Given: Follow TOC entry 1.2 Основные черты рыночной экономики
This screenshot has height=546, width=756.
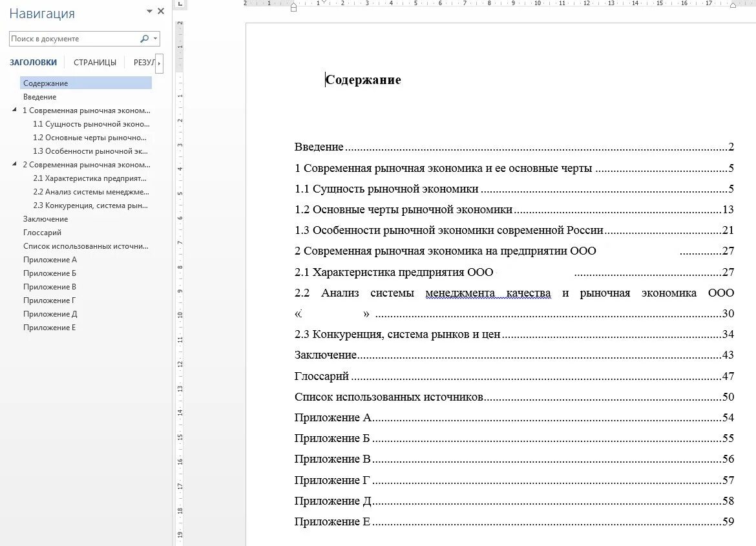Looking at the screenshot, I should 514,209.
